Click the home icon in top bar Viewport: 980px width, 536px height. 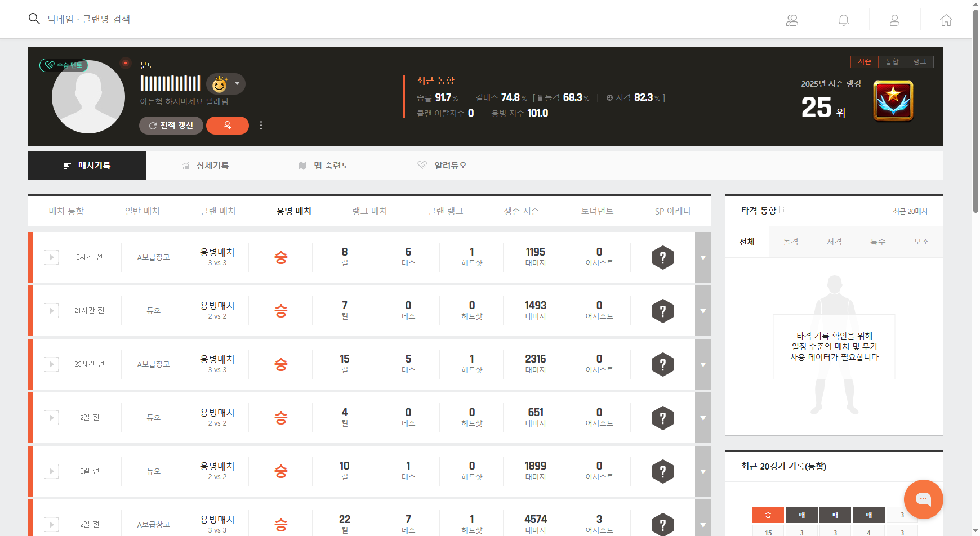point(946,20)
